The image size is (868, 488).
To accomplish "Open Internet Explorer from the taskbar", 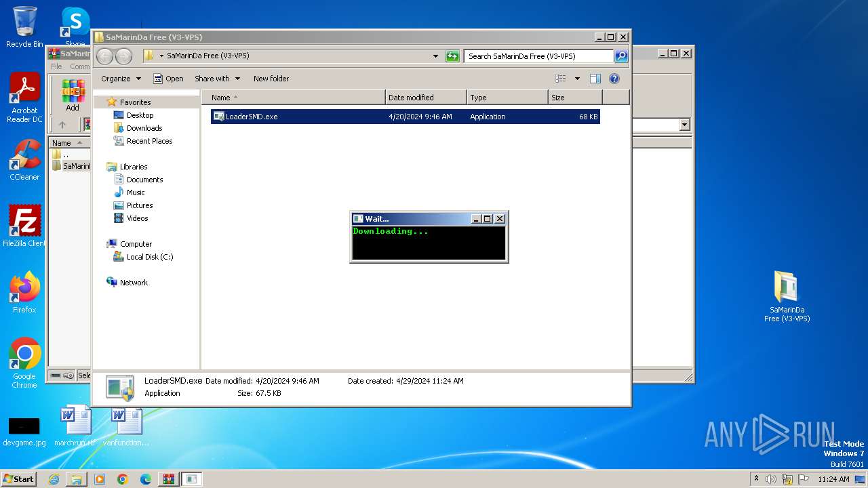I will pyautogui.click(x=54, y=479).
